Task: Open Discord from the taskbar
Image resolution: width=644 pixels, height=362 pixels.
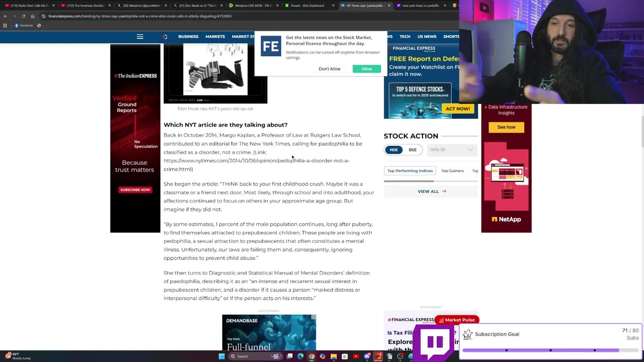Action: click(367, 356)
